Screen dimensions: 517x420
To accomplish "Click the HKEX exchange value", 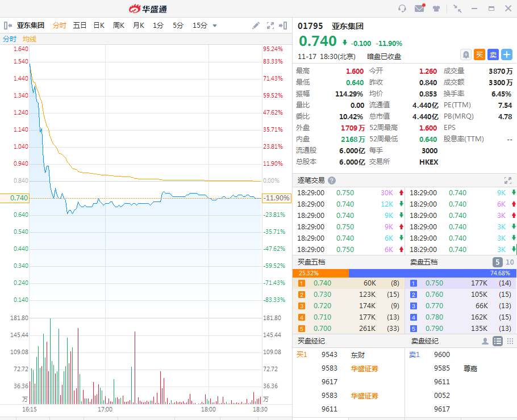I will click(x=428, y=162).
